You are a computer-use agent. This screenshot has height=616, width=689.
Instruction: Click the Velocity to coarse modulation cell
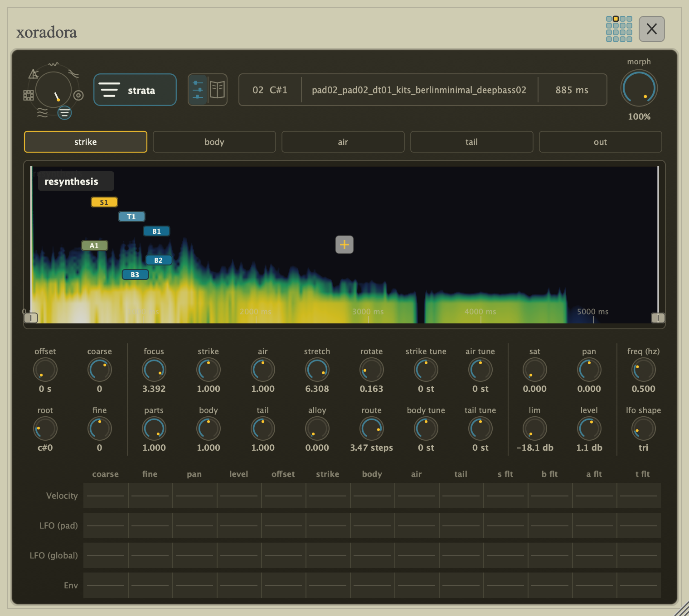[106, 496]
